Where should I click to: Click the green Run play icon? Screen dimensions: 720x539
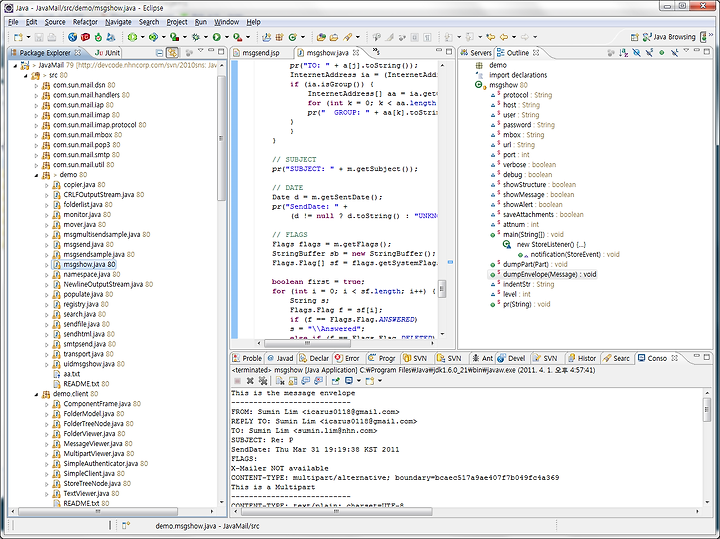coord(217,37)
